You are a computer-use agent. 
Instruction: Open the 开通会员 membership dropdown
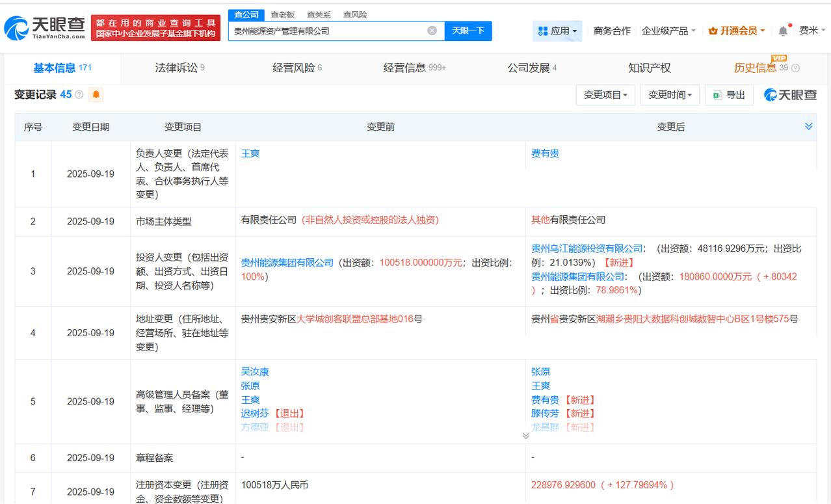coord(736,31)
